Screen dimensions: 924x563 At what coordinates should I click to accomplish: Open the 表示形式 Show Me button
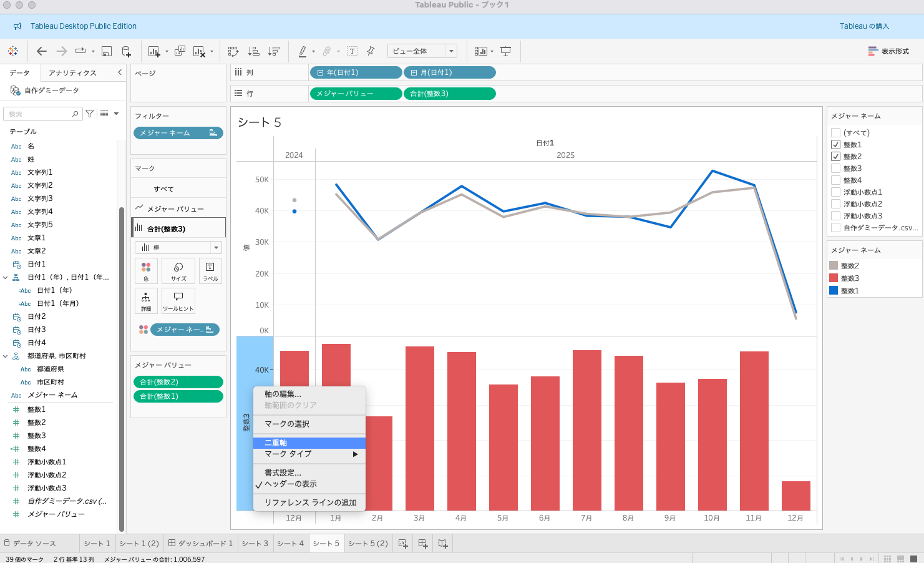(x=888, y=51)
